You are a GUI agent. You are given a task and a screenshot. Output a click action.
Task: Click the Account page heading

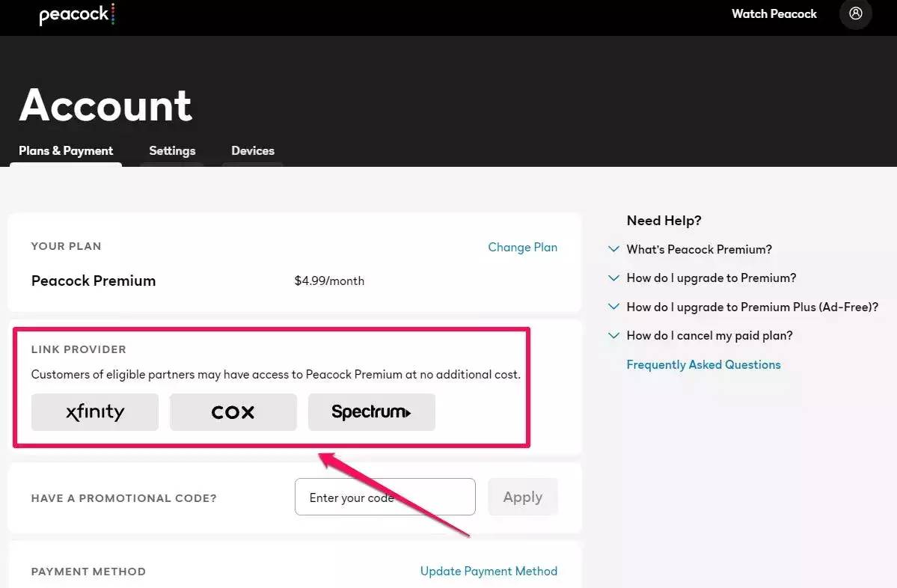[105, 105]
